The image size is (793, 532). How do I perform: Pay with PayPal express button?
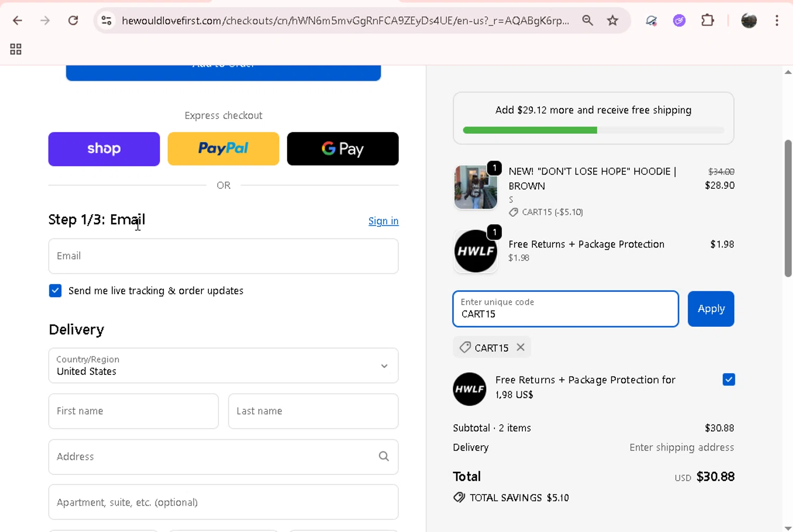pyautogui.click(x=223, y=149)
